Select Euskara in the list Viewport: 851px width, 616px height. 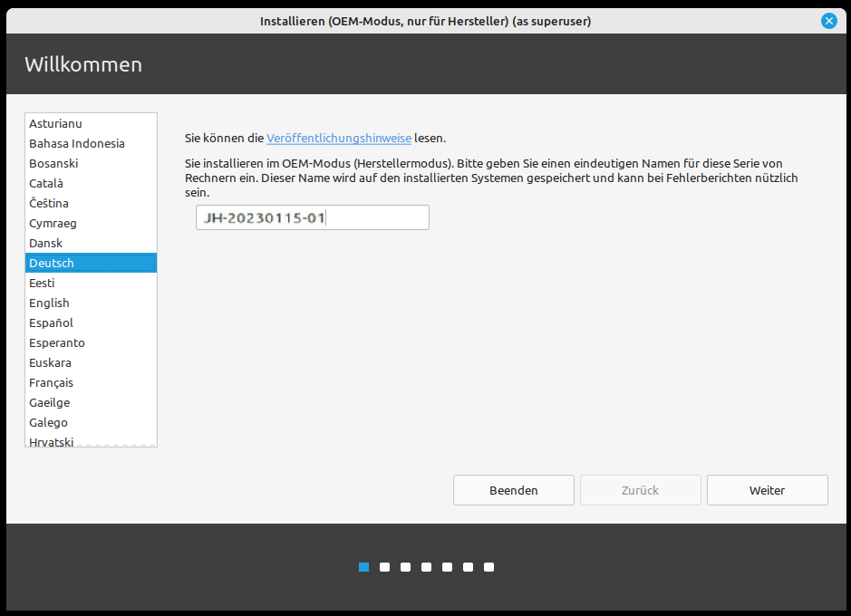50,362
